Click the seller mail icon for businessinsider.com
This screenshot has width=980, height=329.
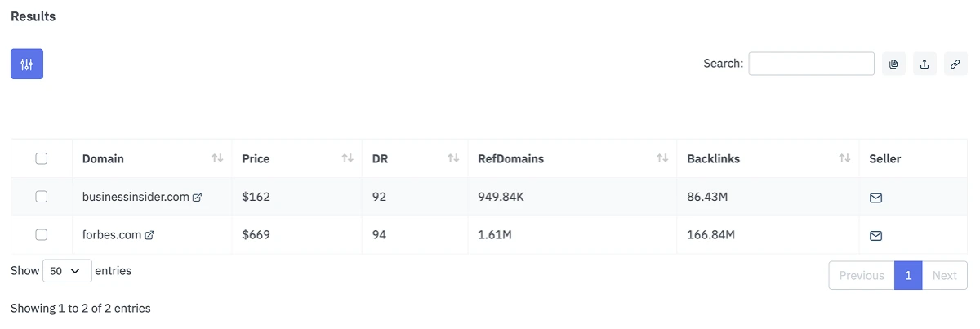pos(875,198)
